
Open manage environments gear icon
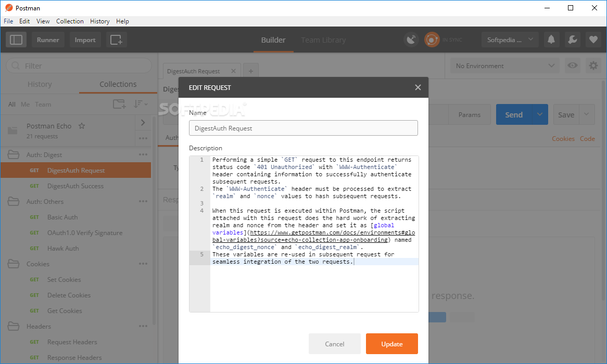[x=593, y=66]
